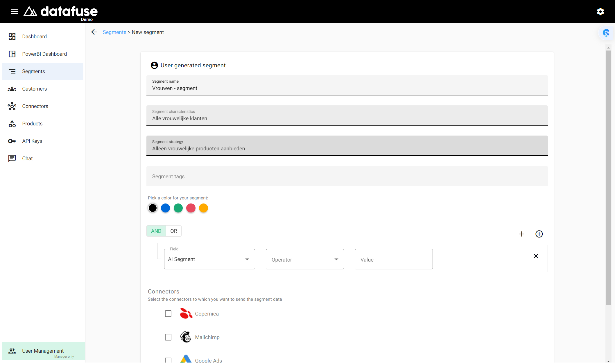The width and height of the screenshot is (615, 364).
Task: Click the User Management people icon
Action: pos(12,351)
